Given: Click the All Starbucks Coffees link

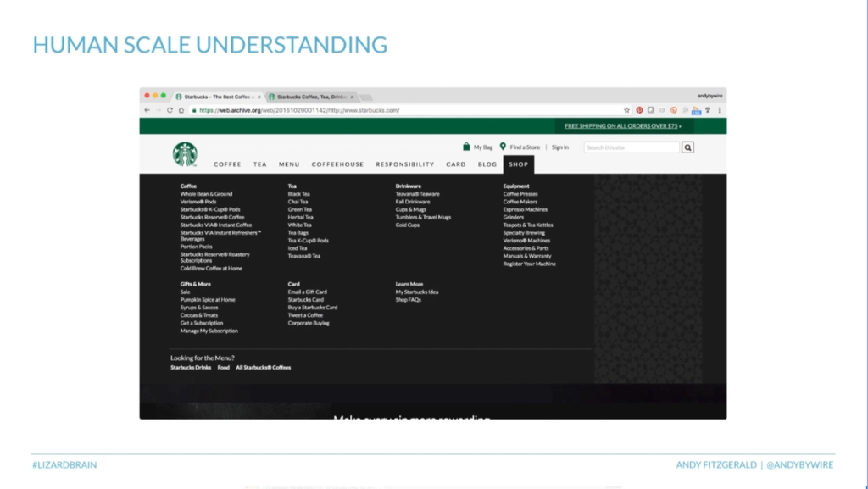Looking at the screenshot, I should pyautogui.click(x=264, y=367).
